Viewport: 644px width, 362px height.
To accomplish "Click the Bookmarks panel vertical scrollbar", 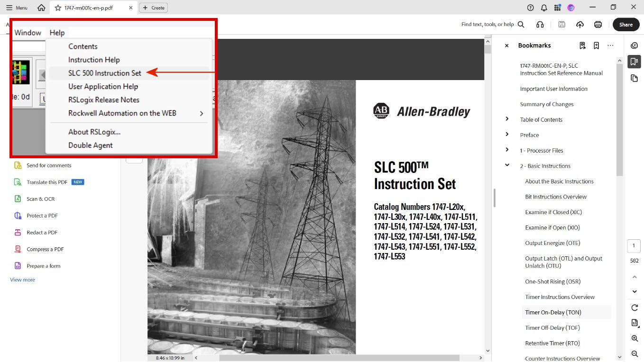I will pyautogui.click(x=619, y=120).
